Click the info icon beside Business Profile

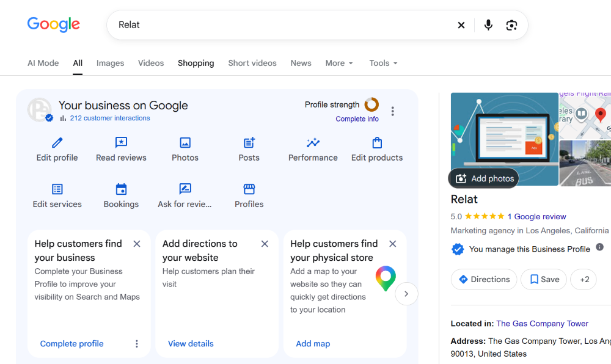[x=600, y=247]
